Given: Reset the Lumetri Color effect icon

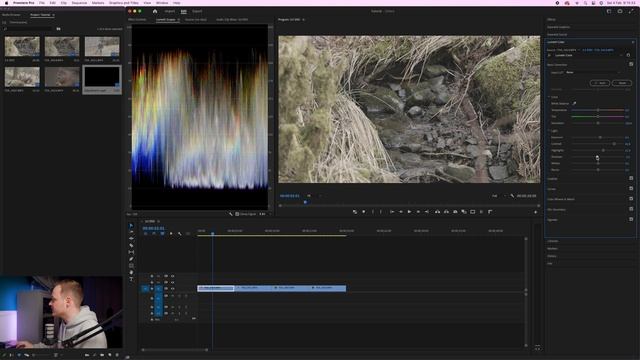Looking at the screenshot, I should [628, 55].
